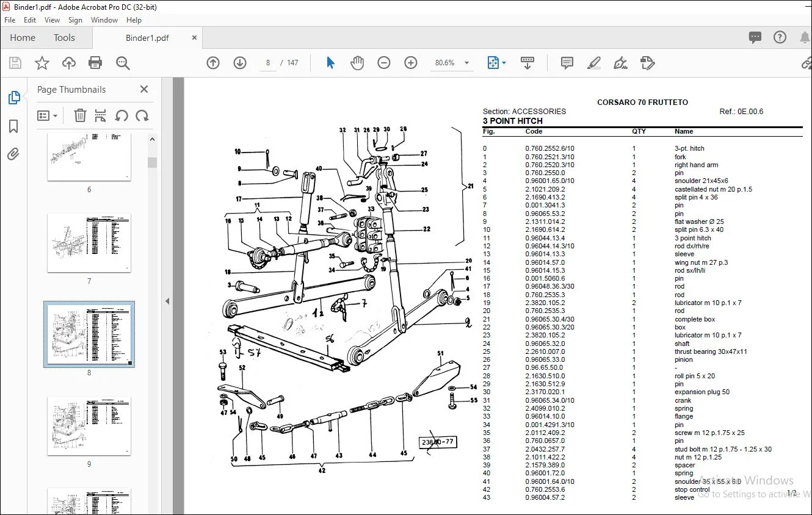Open the thumbnails Options dropdown menu
Image resolution: width=812 pixels, height=515 pixels.
click(48, 115)
